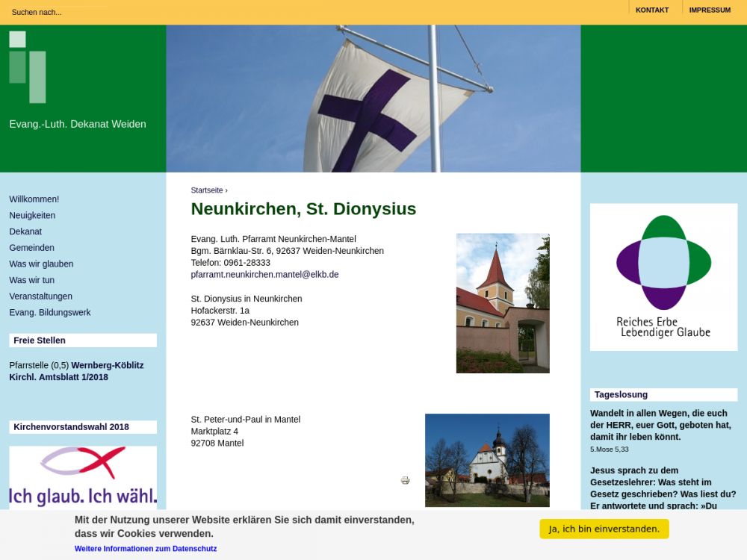Click the Startseite breadcrumb link
747x560 pixels.
(x=207, y=190)
